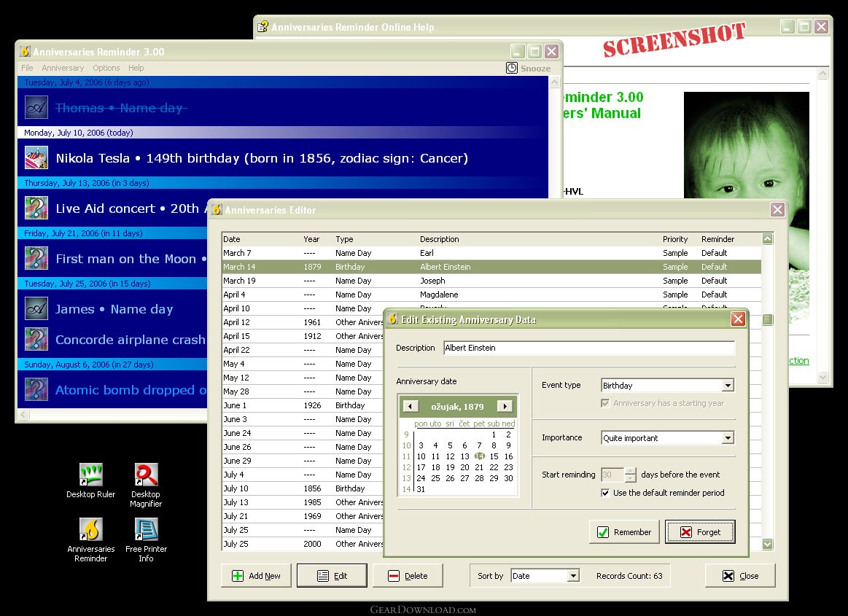The image size is (848, 616).
Task: Go to previous month in calendar
Action: point(410,406)
